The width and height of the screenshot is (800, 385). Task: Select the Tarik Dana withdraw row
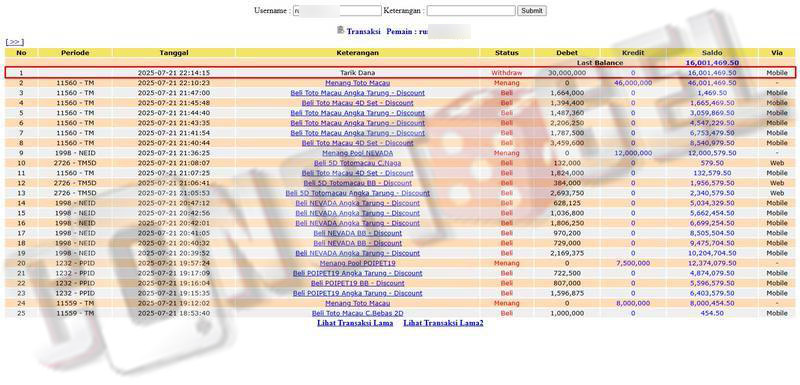pos(400,73)
